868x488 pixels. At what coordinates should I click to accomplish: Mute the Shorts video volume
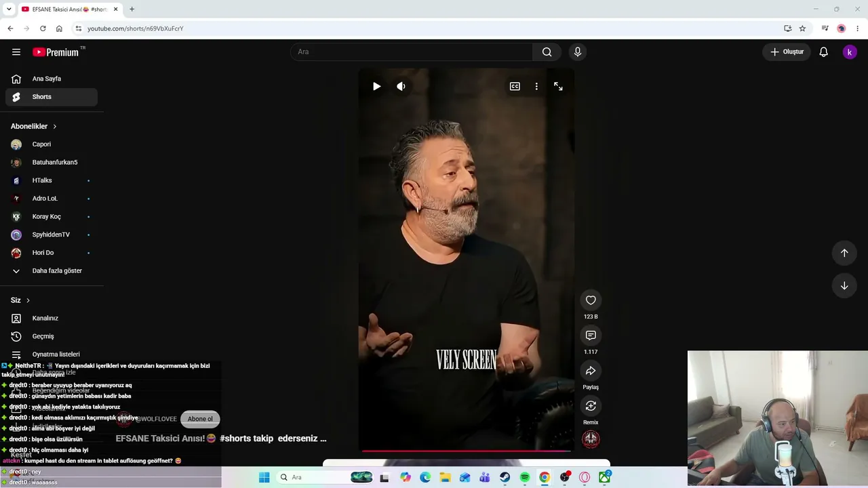(401, 87)
